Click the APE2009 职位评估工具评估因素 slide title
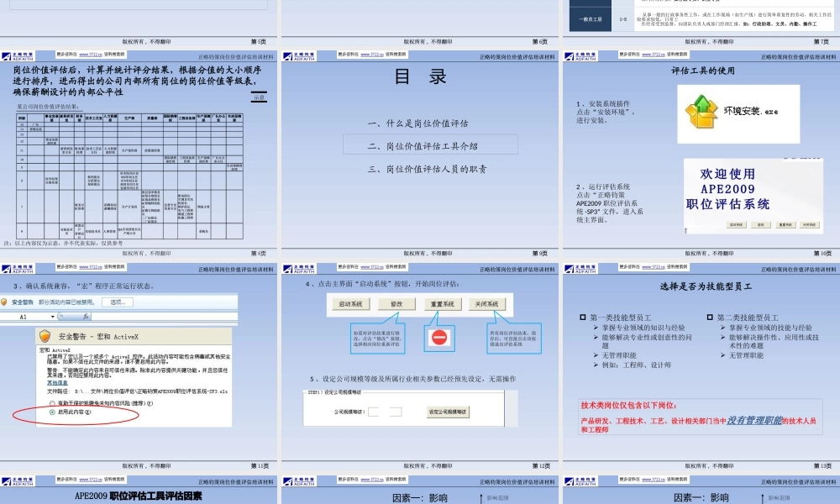 (x=139, y=496)
